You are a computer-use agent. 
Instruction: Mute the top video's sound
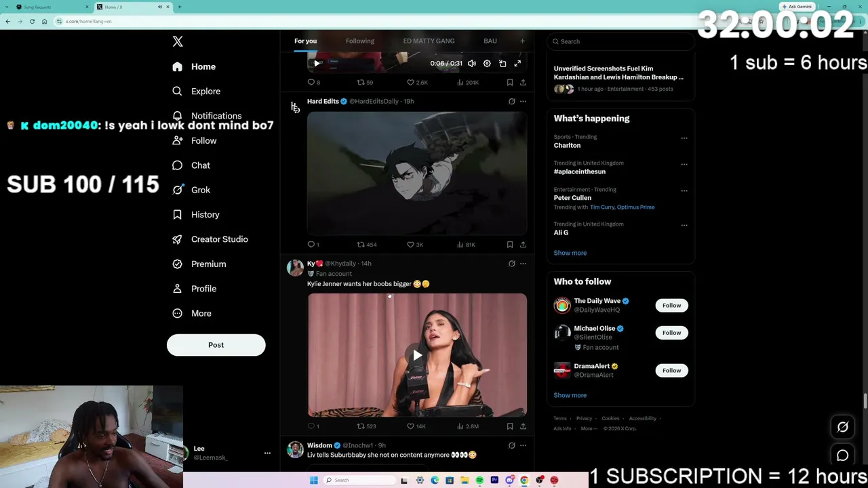pos(471,64)
